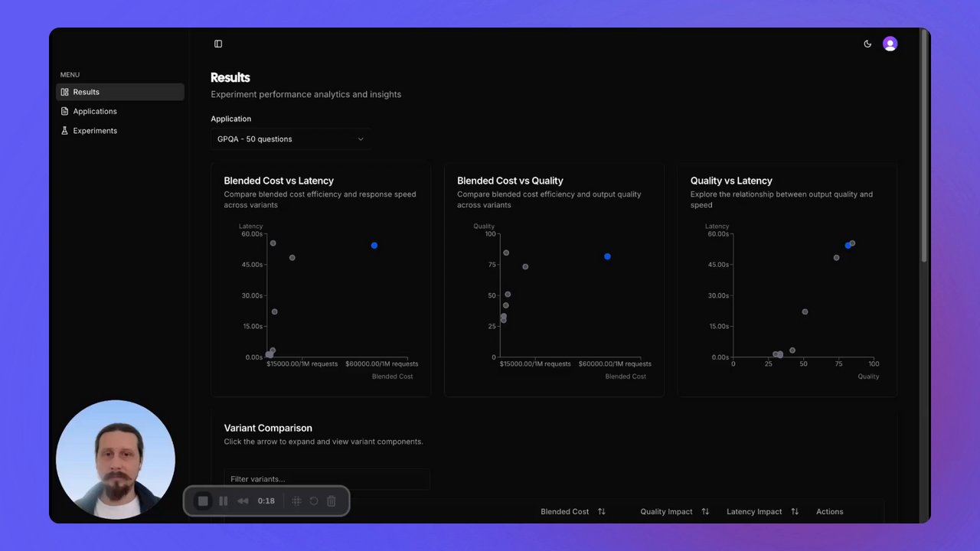Pause the screen recording
The height and width of the screenshot is (551, 980).
(x=224, y=501)
